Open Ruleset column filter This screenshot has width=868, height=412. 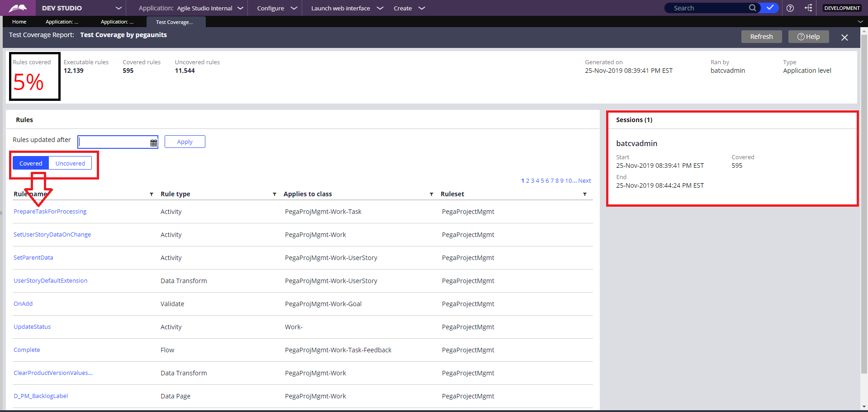585,194
